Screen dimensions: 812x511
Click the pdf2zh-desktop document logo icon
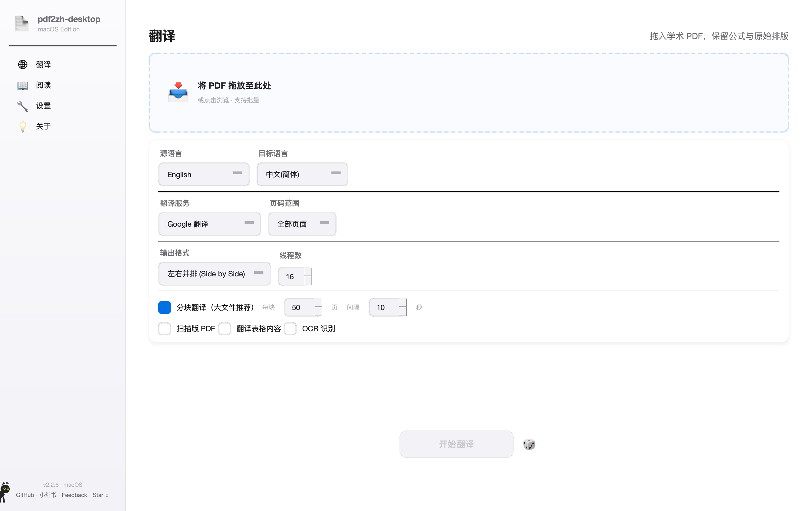point(22,23)
